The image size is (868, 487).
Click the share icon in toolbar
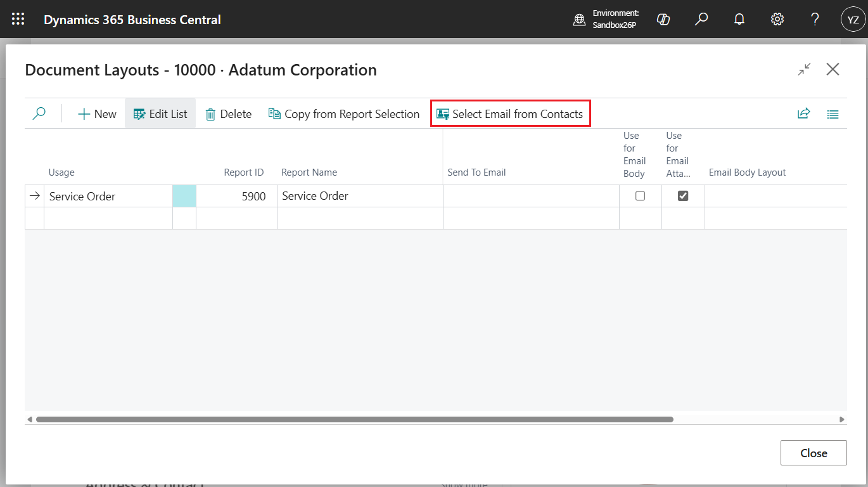click(x=803, y=114)
